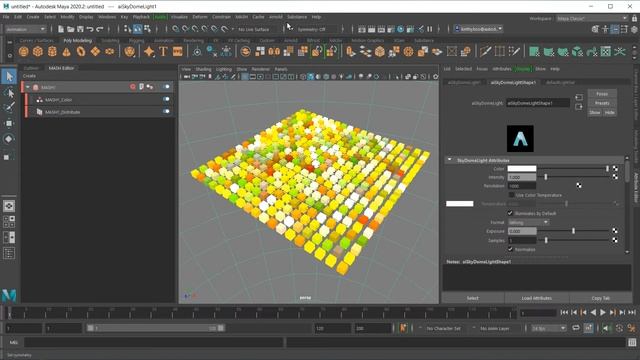Open the playback frame rate fps dropdown
The height and width of the screenshot is (360, 640).
pyautogui.click(x=549, y=328)
